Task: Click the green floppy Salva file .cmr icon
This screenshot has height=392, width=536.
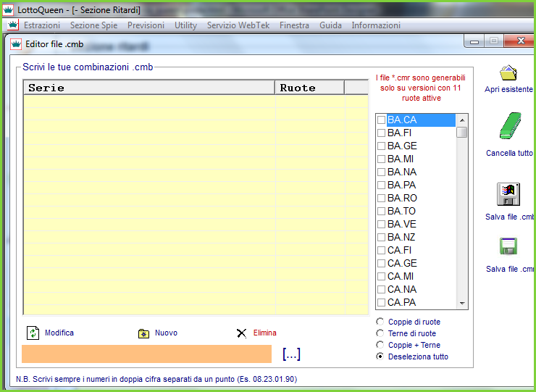Action: [x=508, y=246]
